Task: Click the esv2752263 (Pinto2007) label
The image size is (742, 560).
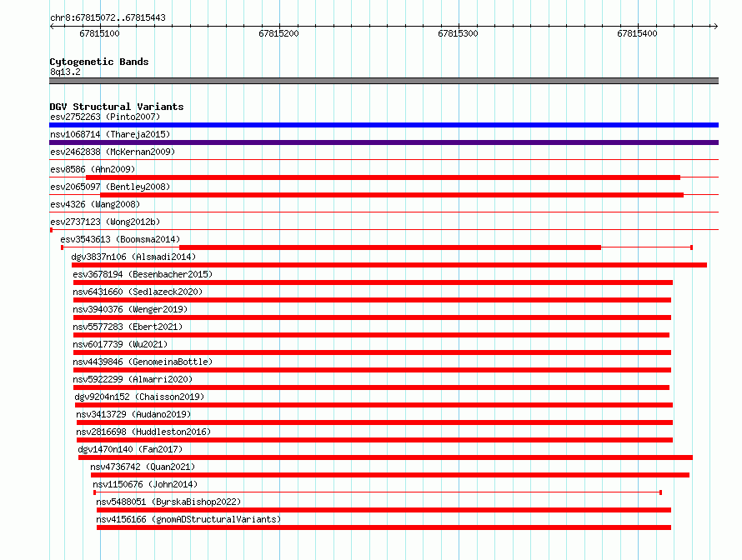Action: tap(105, 117)
